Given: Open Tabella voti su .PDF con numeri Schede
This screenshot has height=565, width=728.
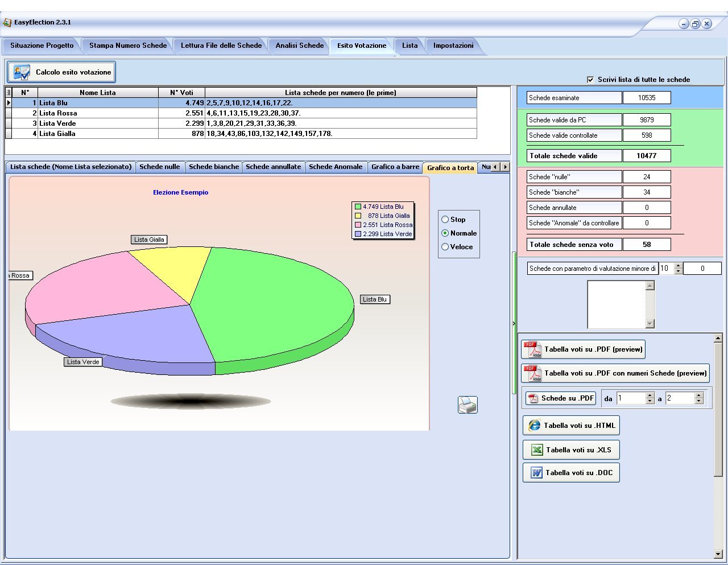Looking at the screenshot, I should pyautogui.click(x=615, y=373).
